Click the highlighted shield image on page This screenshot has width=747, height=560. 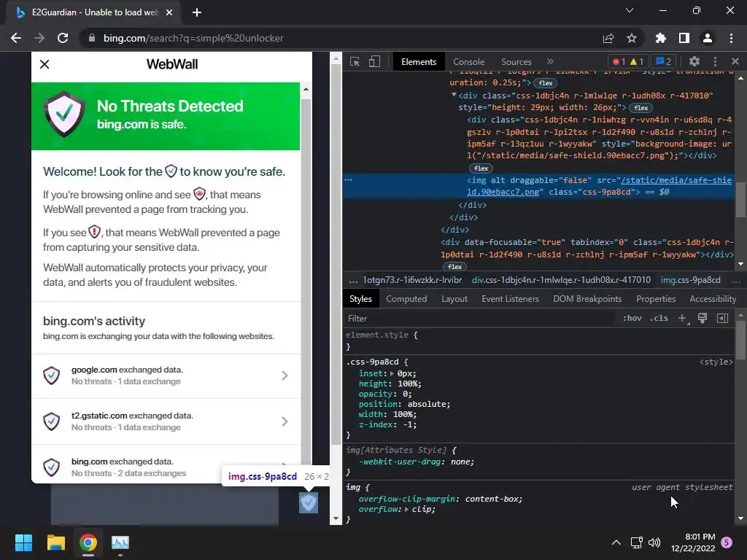[309, 503]
